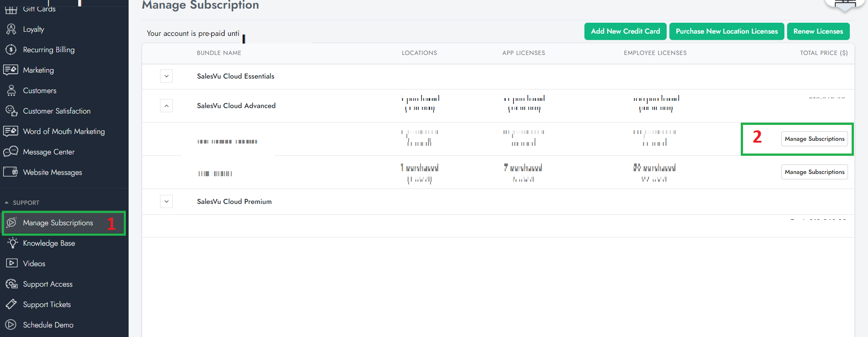Open the Videos page
868x337 pixels.
point(34,263)
